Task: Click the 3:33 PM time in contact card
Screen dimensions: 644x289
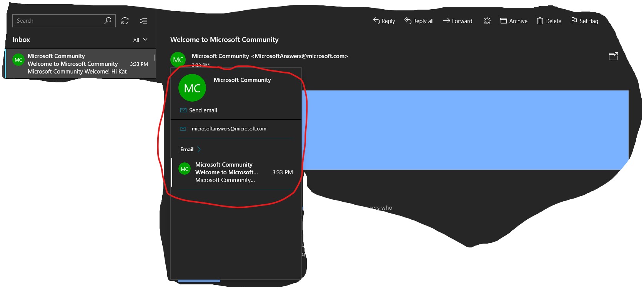Action: 283,172
